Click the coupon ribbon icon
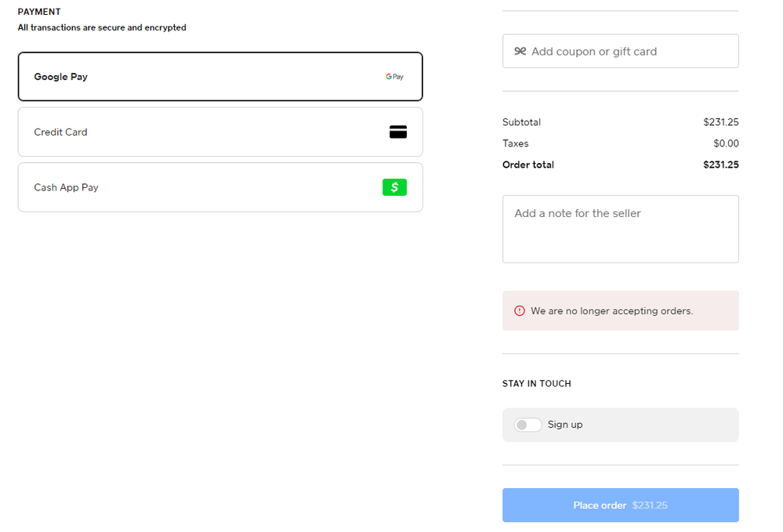The width and height of the screenshot is (783, 532). tap(520, 52)
